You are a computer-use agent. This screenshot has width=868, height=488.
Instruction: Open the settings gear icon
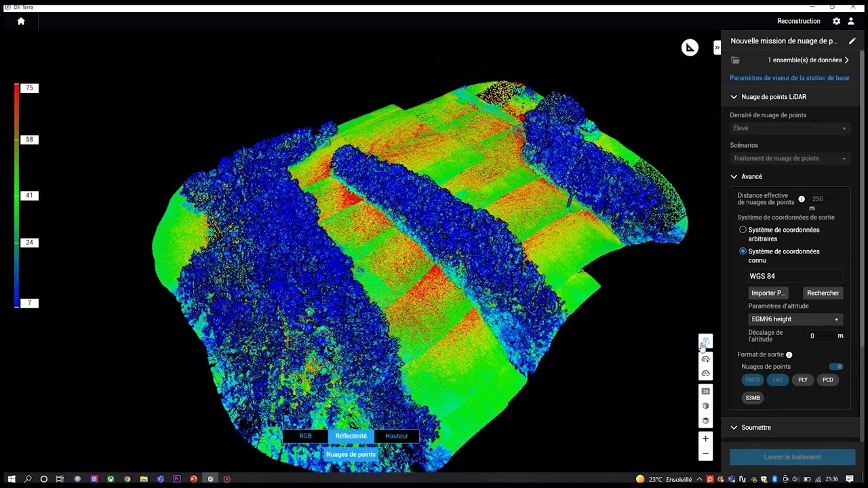click(836, 21)
